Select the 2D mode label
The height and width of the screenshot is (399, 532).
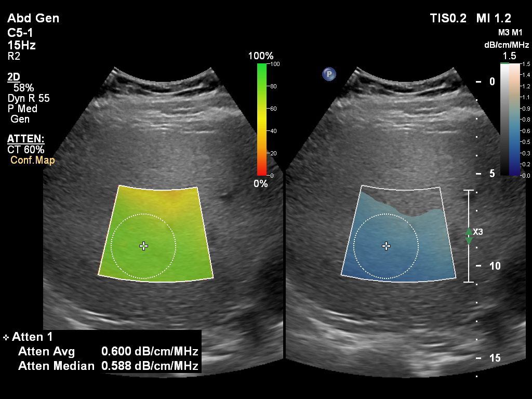coord(14,77)
